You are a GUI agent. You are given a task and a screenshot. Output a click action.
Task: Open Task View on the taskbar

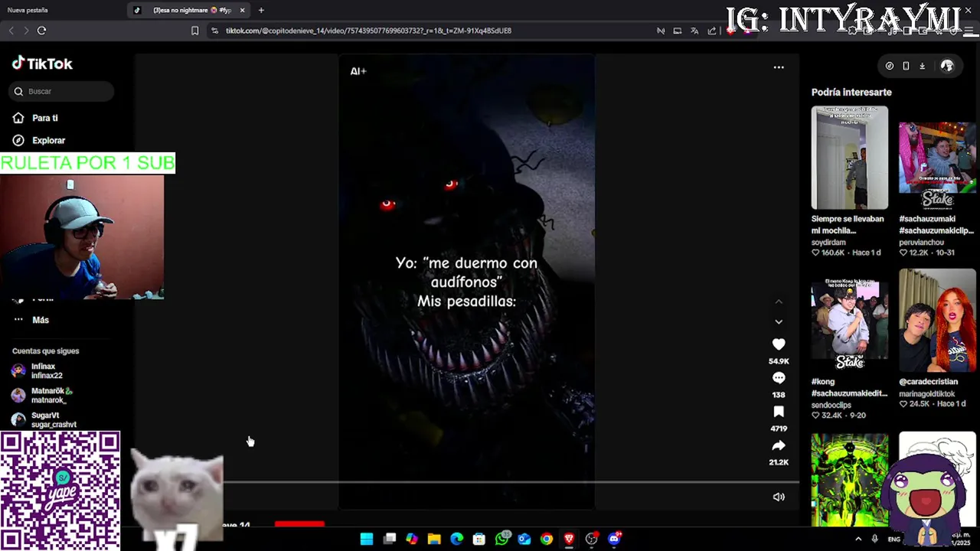(x=389, y=539)
